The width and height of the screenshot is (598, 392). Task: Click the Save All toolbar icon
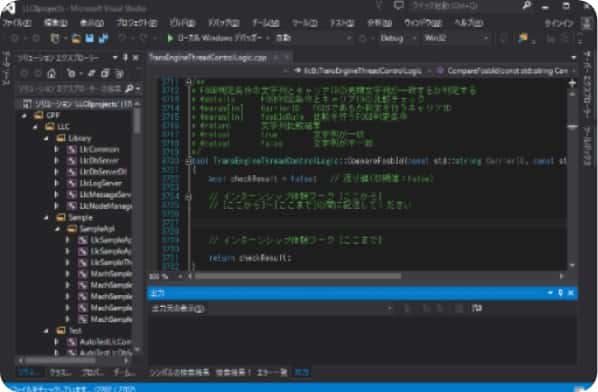coord(103,38)
